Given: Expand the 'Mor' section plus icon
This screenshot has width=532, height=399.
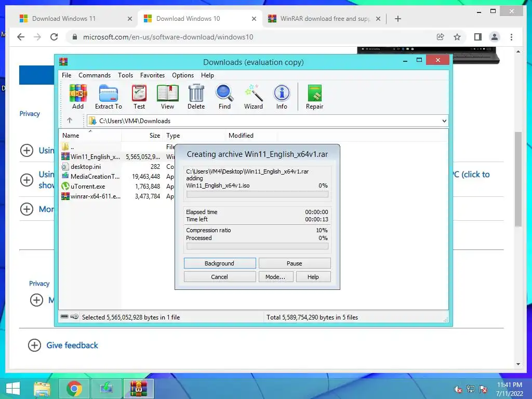Looking at the screenshot, I should (27, 209).
